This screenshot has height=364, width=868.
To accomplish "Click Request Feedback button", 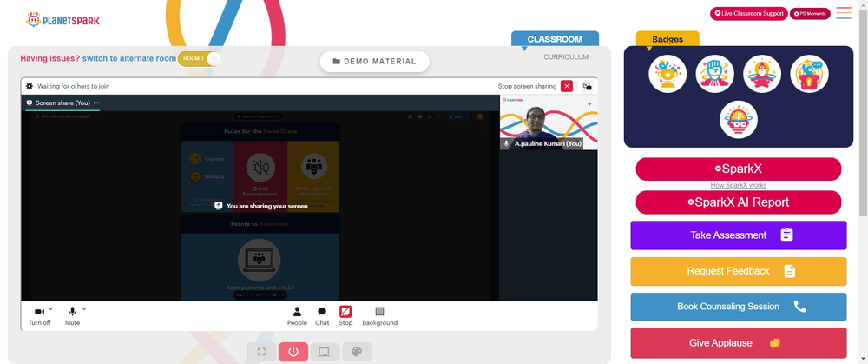I will coord(739,271).
